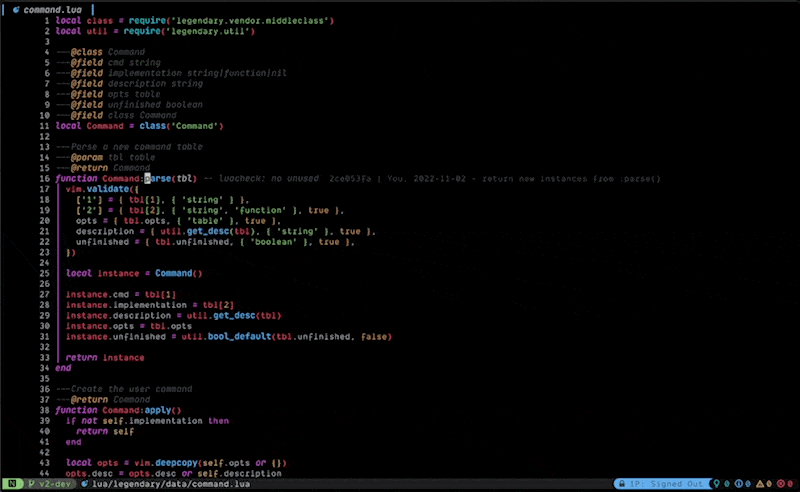This screenshot has width=800, height=492.
Task: Click 'opts table' annotation on line 8
Action: pyautogui.click(x=134, y=94)
